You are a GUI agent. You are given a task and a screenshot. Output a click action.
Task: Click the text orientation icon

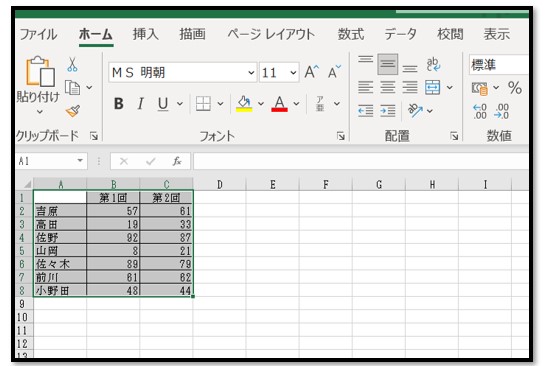(415, 111)
